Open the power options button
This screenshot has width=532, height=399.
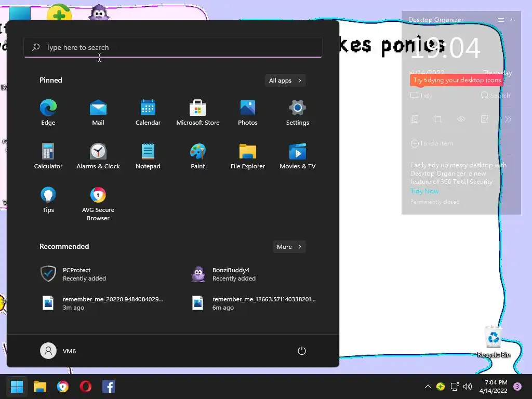tap(302, 351)
